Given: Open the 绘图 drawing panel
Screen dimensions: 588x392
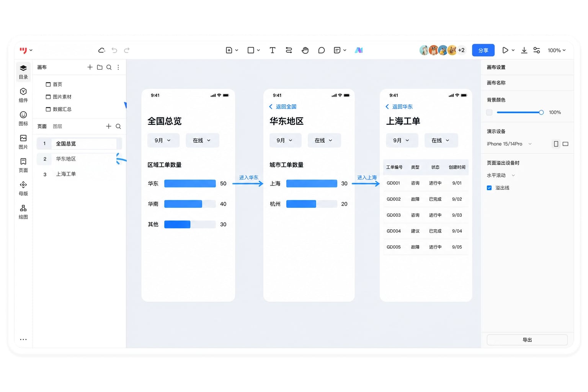Looking at the screenshot, I should click(x=23, y=212).
